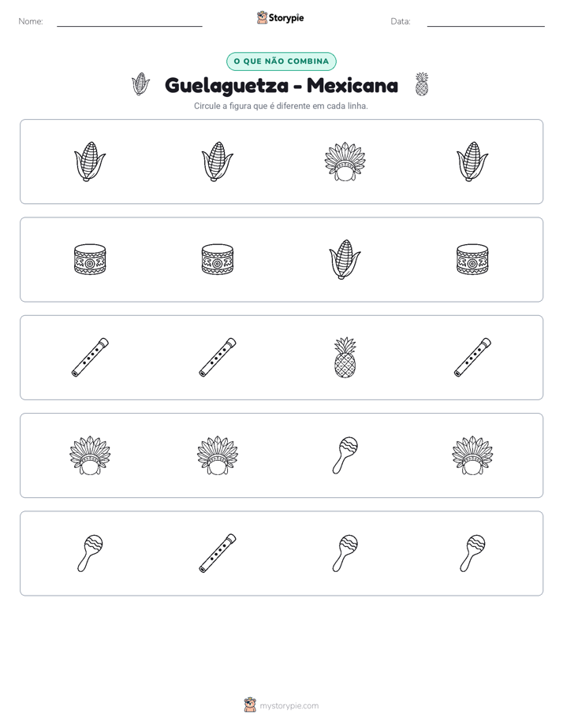Screen dimensions: 563x728
Task: Click the Data date line field
Action: tap(486, 21)
